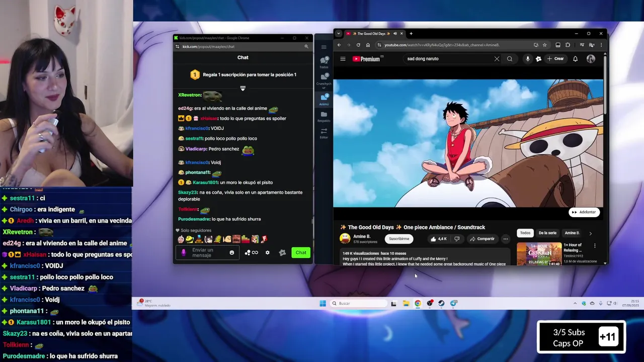644x362 pixels.
Task: Open Kick chat settings gear
Action: pos(268,252)
